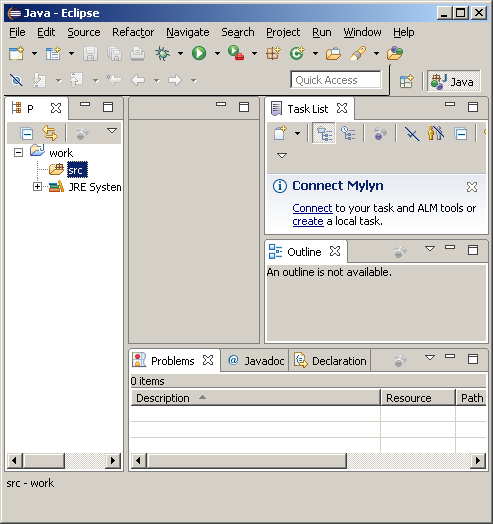493x524 pixels.
Task: Open the New Java Class dropdown arrow
Action: pyautogui.click(x=315, y=53)
